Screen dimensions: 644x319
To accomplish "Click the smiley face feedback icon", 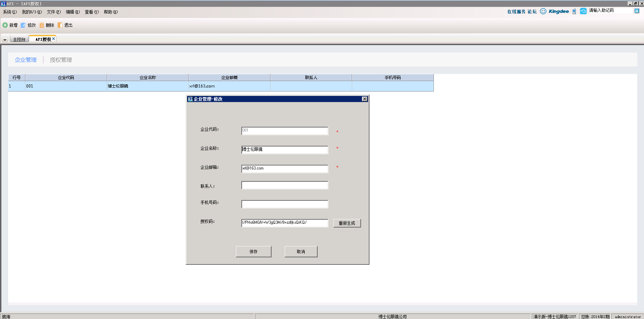I will (x=543, y=11).
